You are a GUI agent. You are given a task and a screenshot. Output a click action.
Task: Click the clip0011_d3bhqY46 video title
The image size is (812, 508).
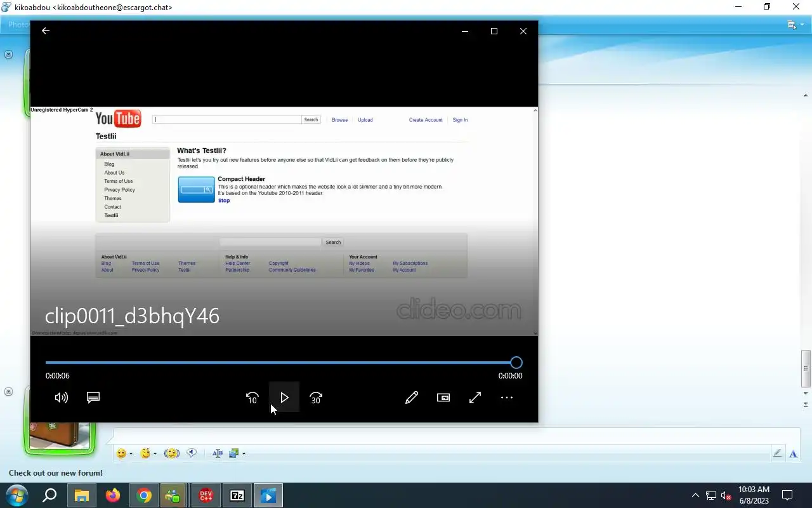coord(132,316)
